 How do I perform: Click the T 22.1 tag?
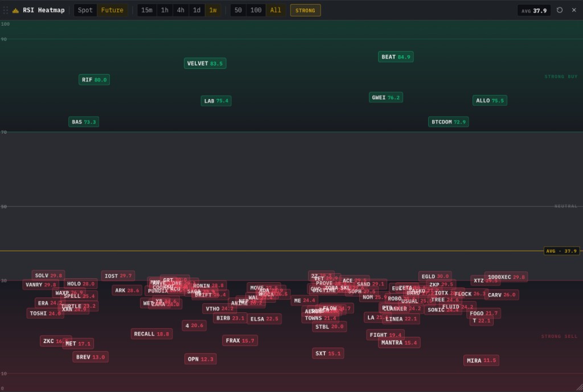482,321
